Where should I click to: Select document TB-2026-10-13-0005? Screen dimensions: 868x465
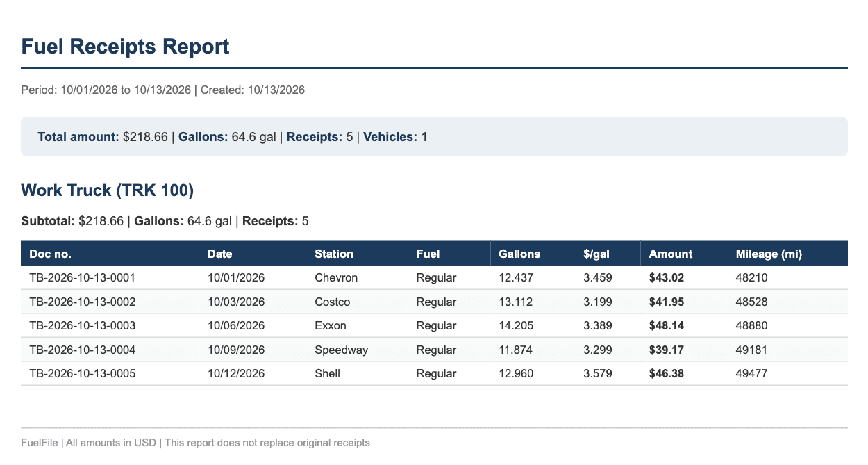click(82, 373)
